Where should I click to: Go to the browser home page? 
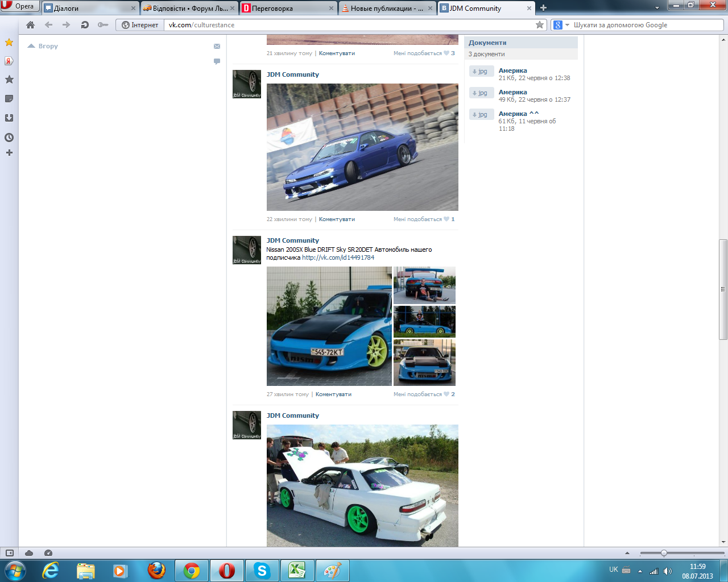point(31,25)
